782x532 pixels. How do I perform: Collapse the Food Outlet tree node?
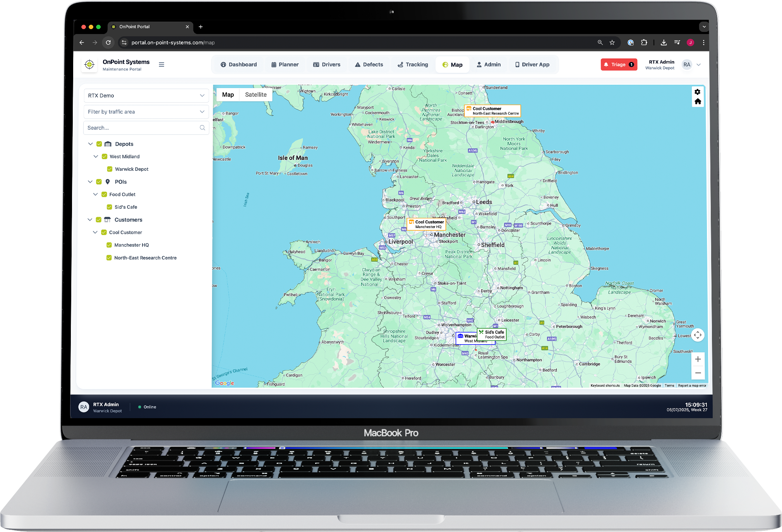point(95,194)
